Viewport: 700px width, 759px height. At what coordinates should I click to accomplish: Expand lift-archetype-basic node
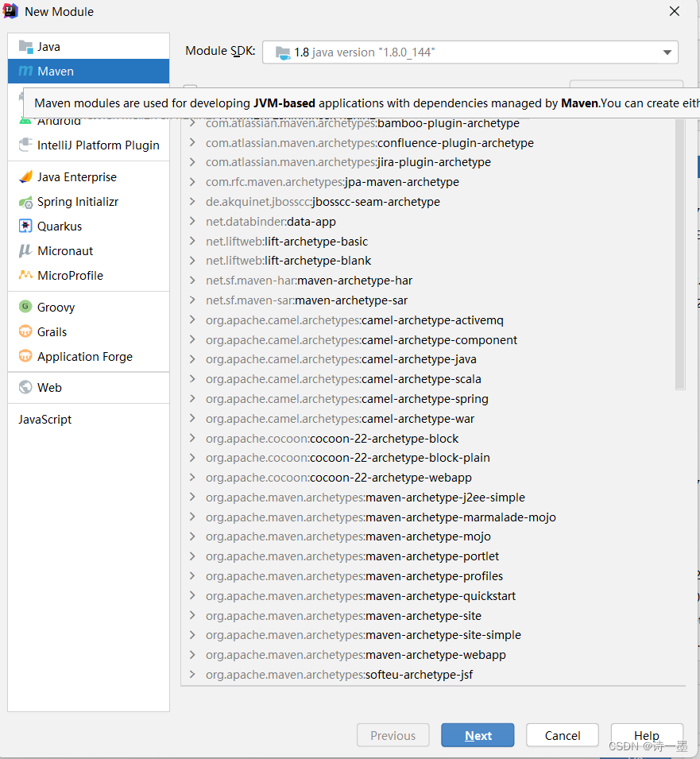coord(192,241)
